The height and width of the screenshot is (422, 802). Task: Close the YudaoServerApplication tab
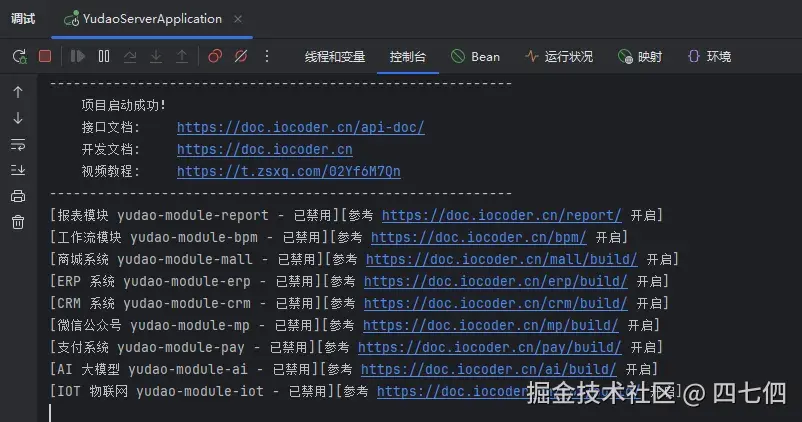click(238, 19)
